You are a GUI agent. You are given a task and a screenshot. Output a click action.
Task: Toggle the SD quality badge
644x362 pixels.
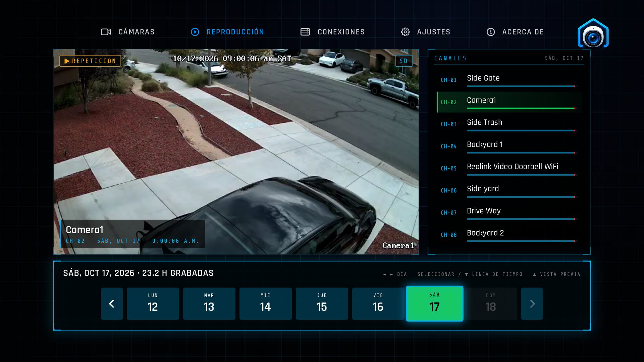pyautogui.click(x=404, y=61)
